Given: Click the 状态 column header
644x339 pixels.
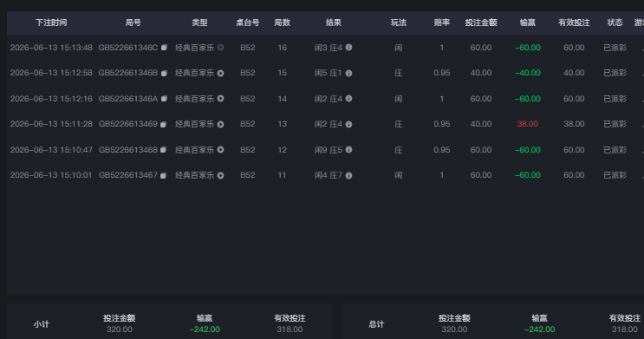Looking at the screenshot, I should click(x=615, y=23).
